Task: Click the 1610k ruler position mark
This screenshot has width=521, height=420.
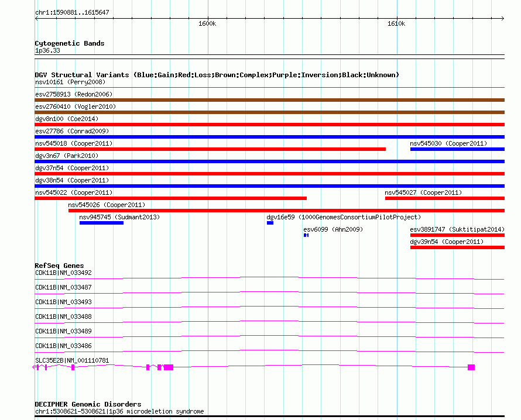Action: click(x=396, y=24)
